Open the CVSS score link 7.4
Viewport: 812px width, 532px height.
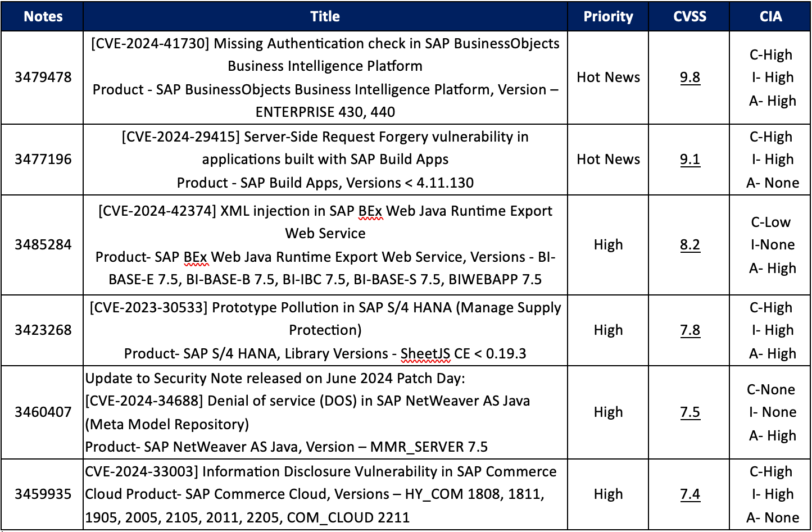(x=689, y=494)
